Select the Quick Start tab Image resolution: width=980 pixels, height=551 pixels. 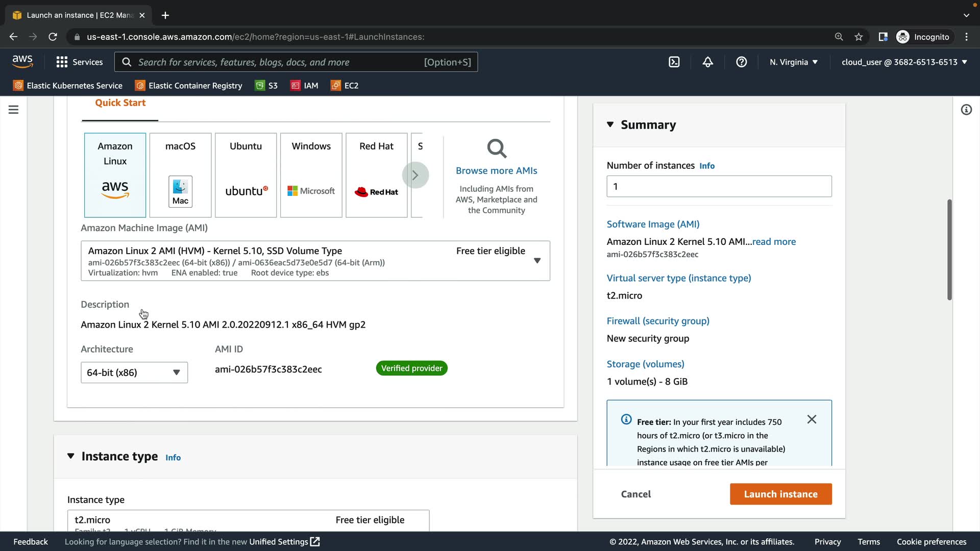tap(120, 103)
